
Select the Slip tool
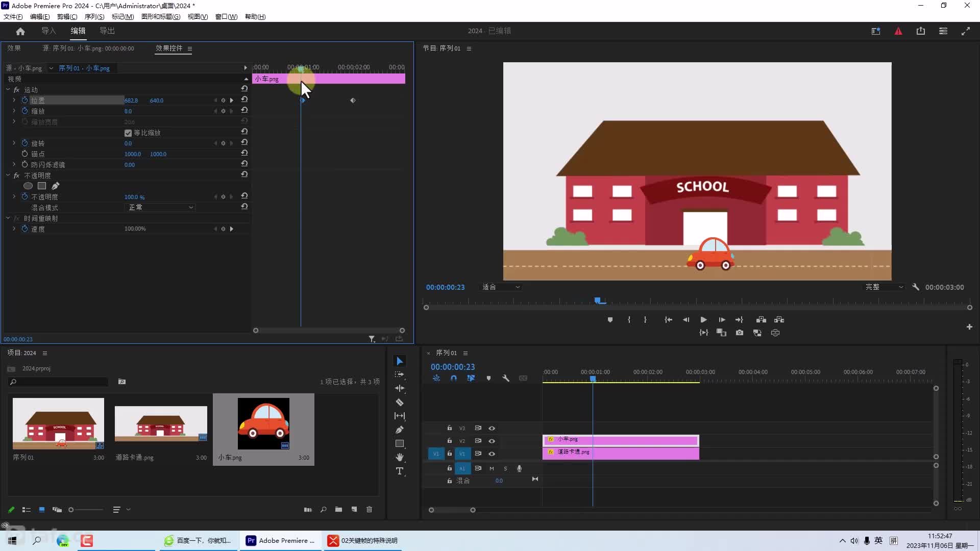pyautogui.click(x=400, y=416)
